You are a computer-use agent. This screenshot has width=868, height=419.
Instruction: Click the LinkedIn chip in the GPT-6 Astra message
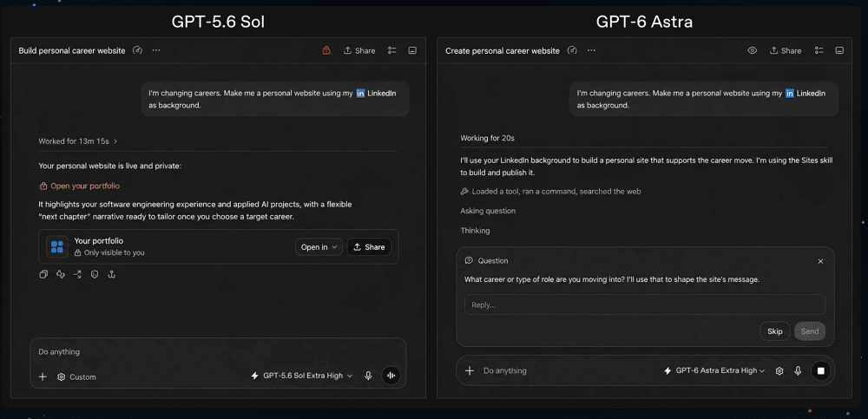(806, 94)
